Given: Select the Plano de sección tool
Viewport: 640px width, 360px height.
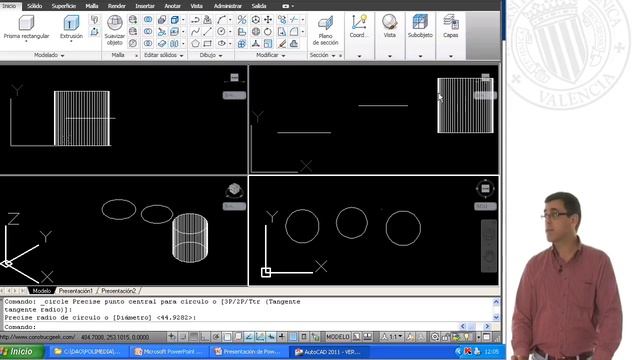Looking at the screenshot, I should pyautogui.click(x=325, y=23).
